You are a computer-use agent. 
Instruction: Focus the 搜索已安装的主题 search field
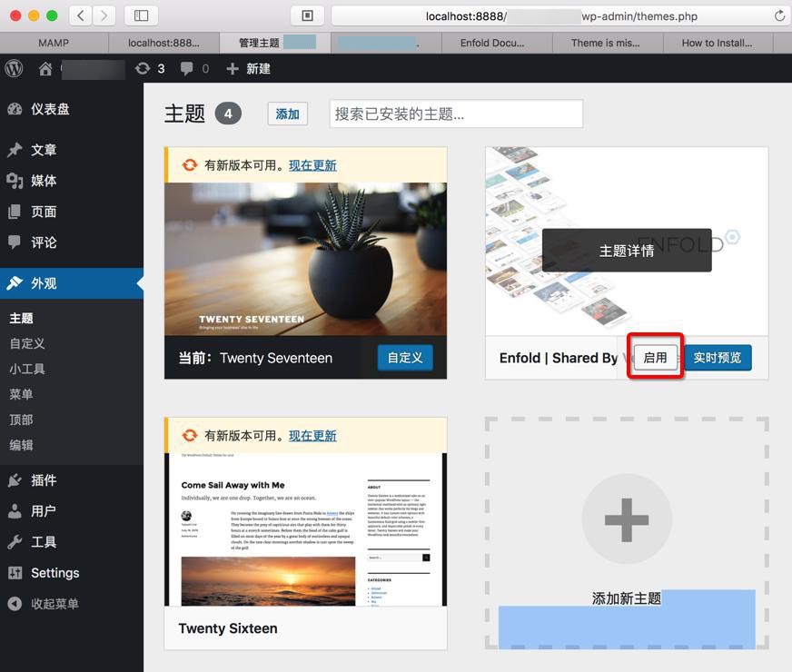tap(456, 114)
